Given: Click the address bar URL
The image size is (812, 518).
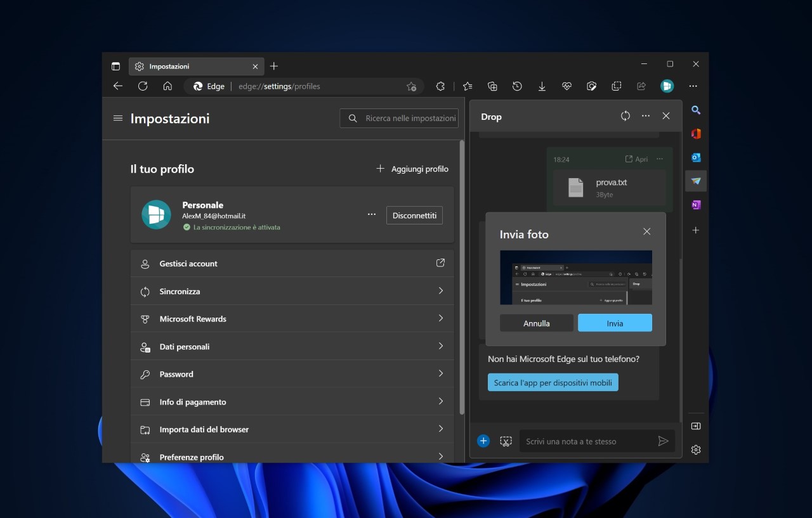Looking at the screenshot, I should point(279,86).
